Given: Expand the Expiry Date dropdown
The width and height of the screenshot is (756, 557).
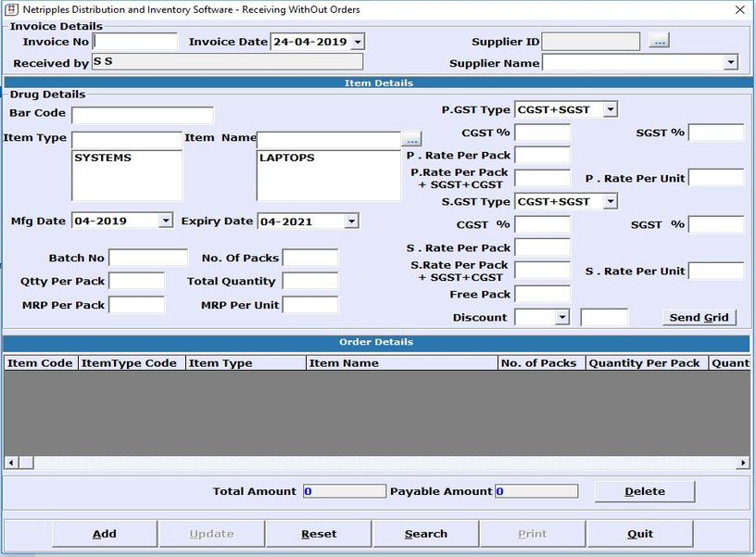Looking at the screenshot, I should click(x=351, y=222).
